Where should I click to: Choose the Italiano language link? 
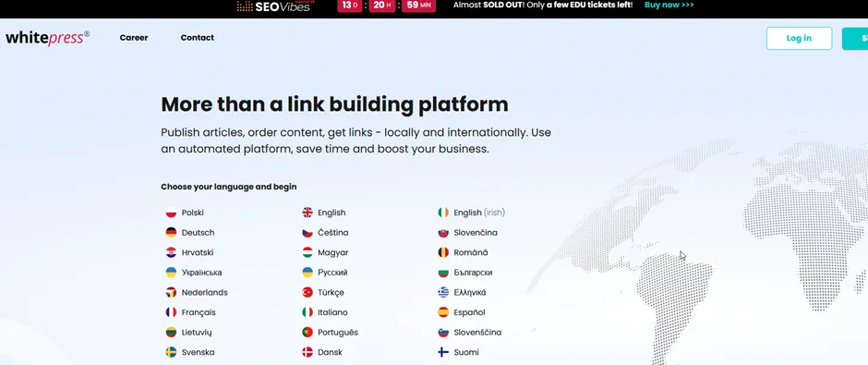click(x=332, y=312)
